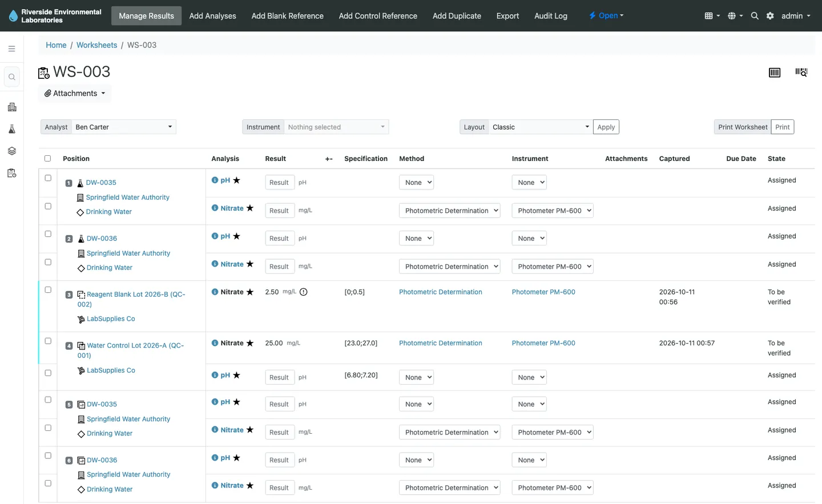Check the position 2 DW-0036 pH checkbox
The height and width of the screenshot is (504, 822).
click(48, 234)
